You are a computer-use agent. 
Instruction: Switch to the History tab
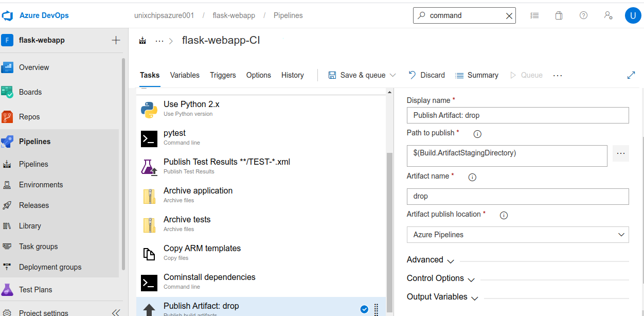293,75
